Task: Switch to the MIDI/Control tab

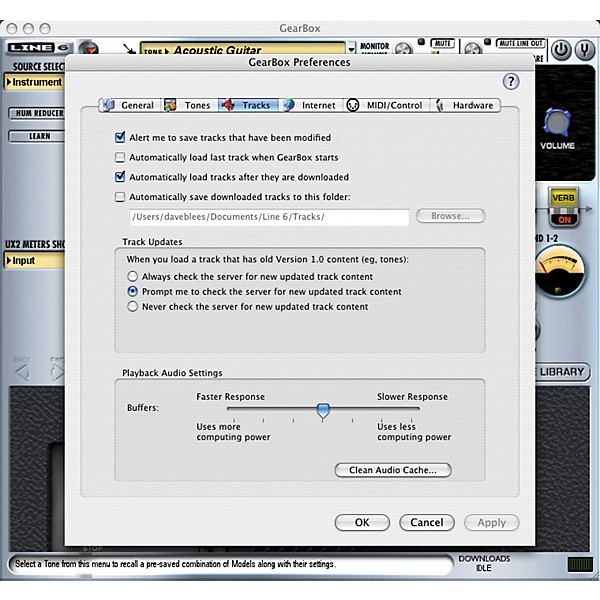Action: (384, 105)
